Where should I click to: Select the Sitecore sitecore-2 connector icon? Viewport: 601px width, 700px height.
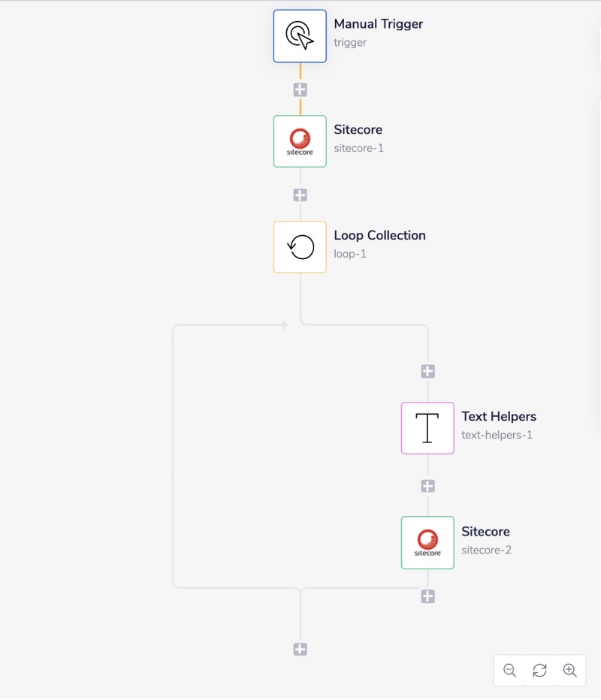click(x=427, y=542)
